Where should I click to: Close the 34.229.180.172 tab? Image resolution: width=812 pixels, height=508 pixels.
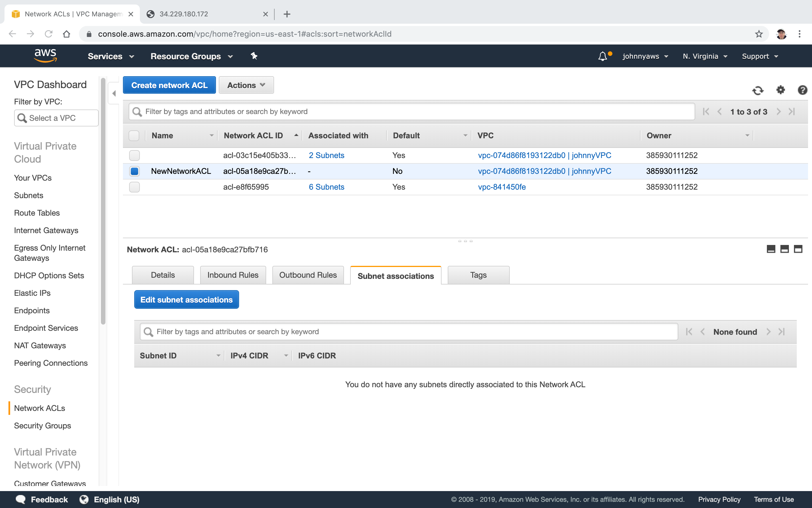click(265, 14)
